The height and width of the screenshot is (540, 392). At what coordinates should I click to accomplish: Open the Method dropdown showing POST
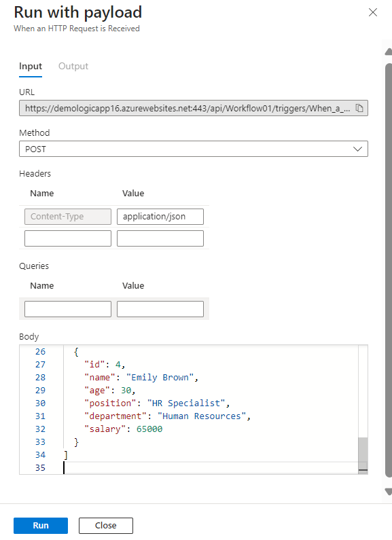tap(194, 149)
